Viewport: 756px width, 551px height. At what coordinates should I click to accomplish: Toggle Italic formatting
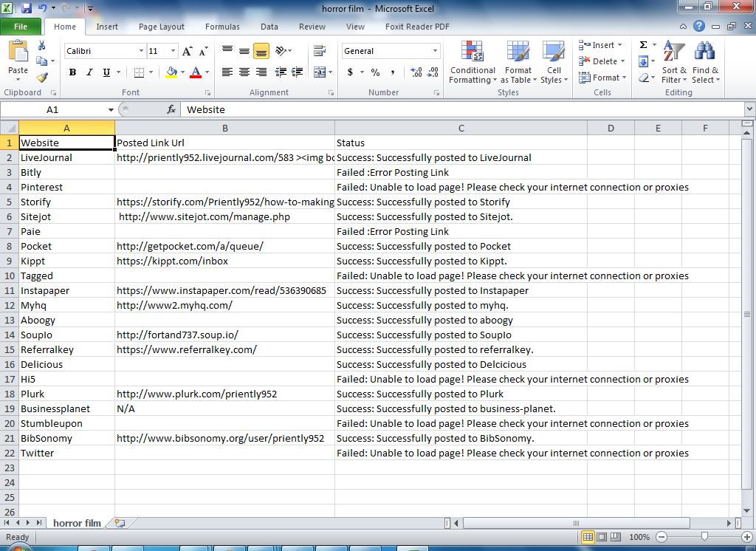click(89, 72)
